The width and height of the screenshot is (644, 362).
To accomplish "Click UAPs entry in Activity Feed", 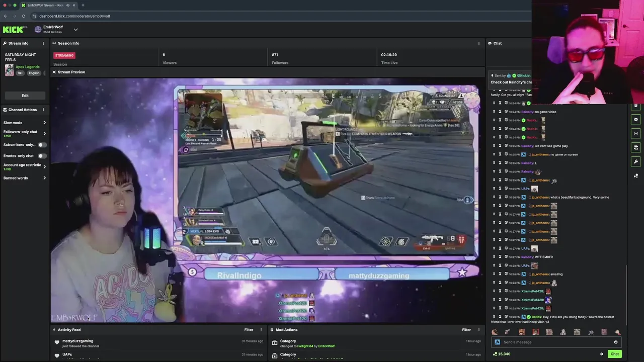I will [x=159, y=355].
